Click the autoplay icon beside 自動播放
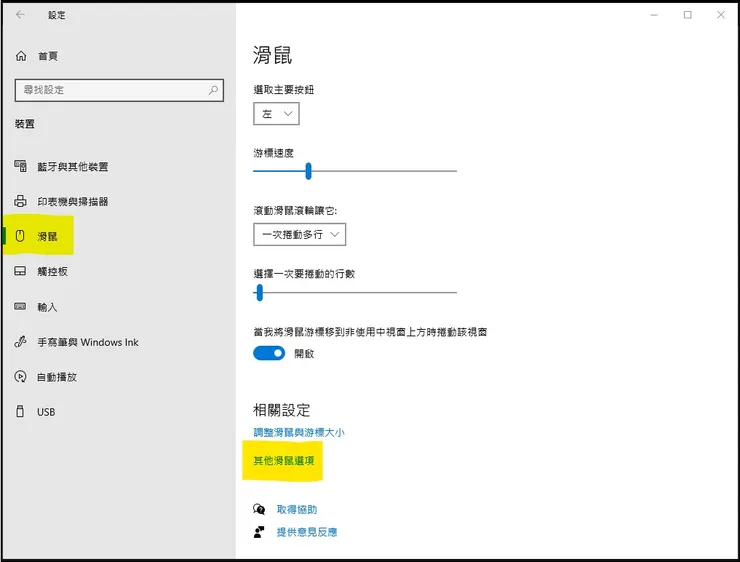This screenshot has height=562, width=740. click(20, 377)
